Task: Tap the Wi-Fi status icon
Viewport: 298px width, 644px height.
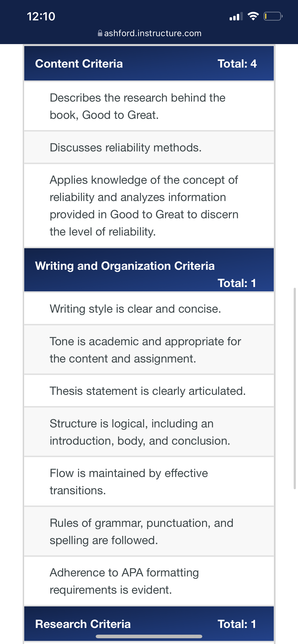Action: tap(253, 16)
